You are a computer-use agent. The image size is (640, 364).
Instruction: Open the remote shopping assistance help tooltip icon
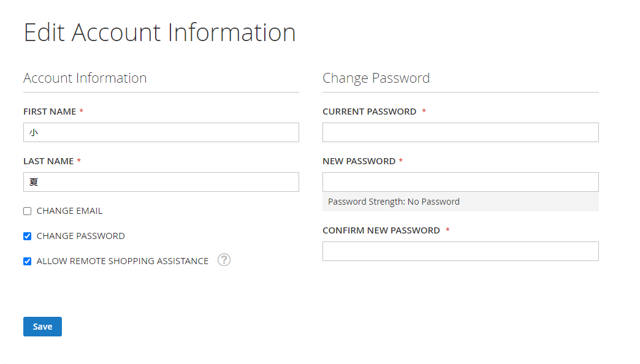[x=224, y=260]
